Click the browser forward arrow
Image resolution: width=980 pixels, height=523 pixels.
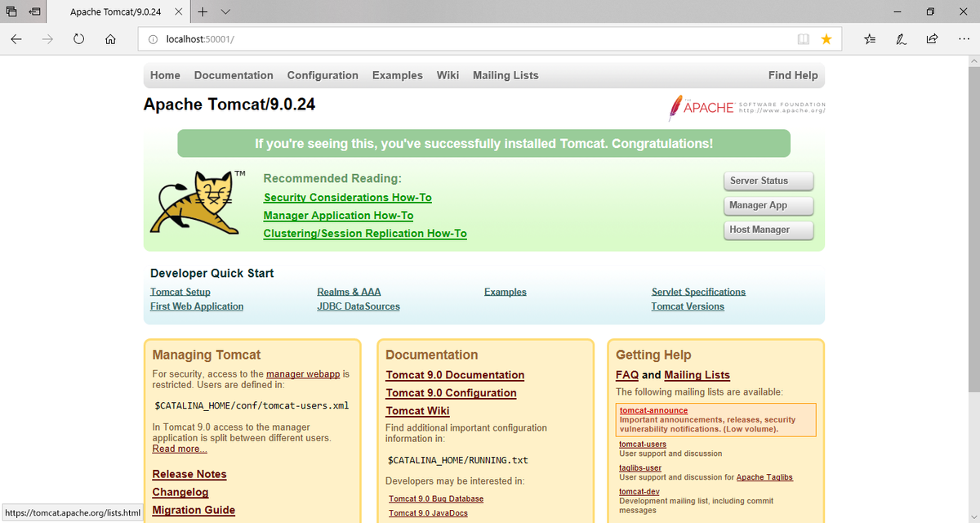tap(47, 38)
